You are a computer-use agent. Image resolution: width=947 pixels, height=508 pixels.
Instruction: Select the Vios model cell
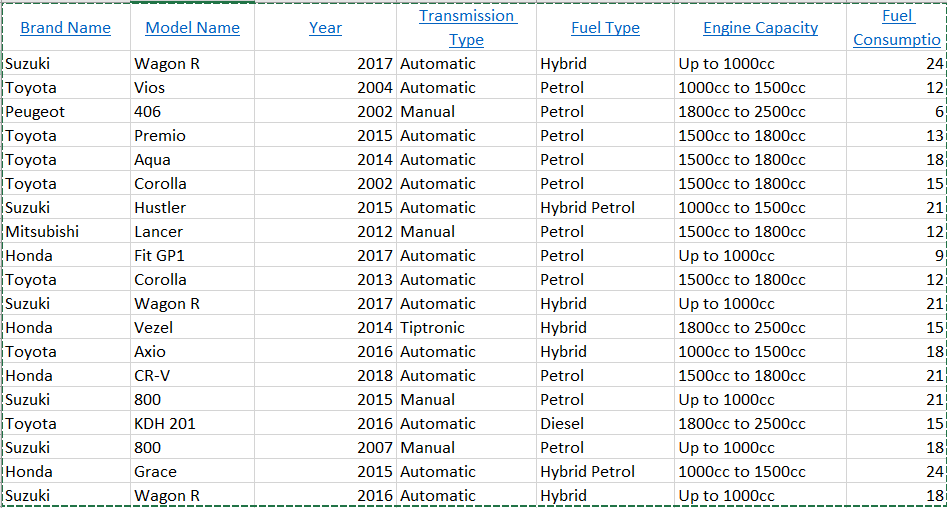click(193, 88)
